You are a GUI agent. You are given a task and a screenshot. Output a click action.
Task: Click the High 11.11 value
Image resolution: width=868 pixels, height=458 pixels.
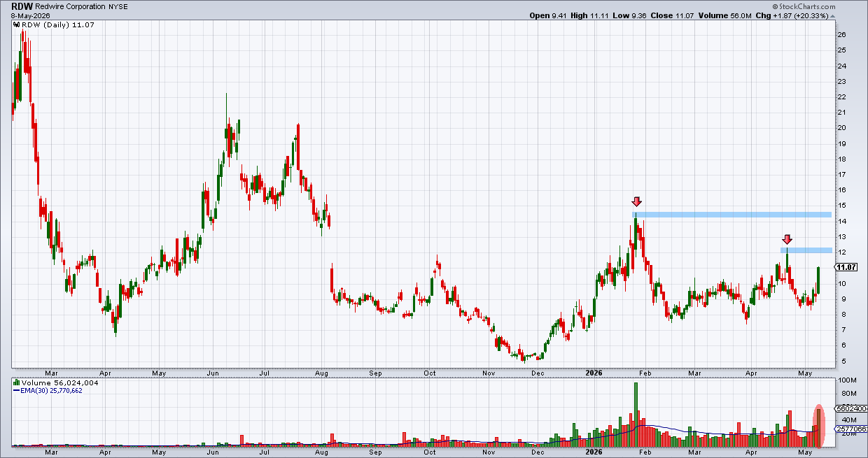pos(589,15)
